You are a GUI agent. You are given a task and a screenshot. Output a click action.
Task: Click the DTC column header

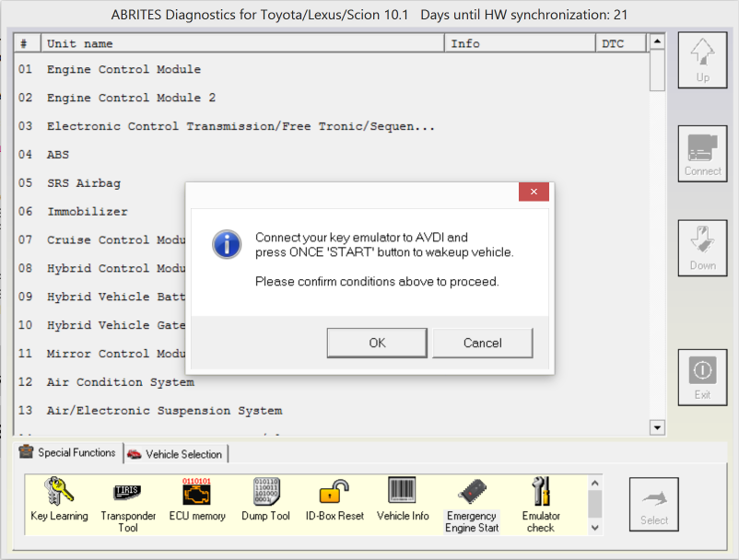point(621,43)
